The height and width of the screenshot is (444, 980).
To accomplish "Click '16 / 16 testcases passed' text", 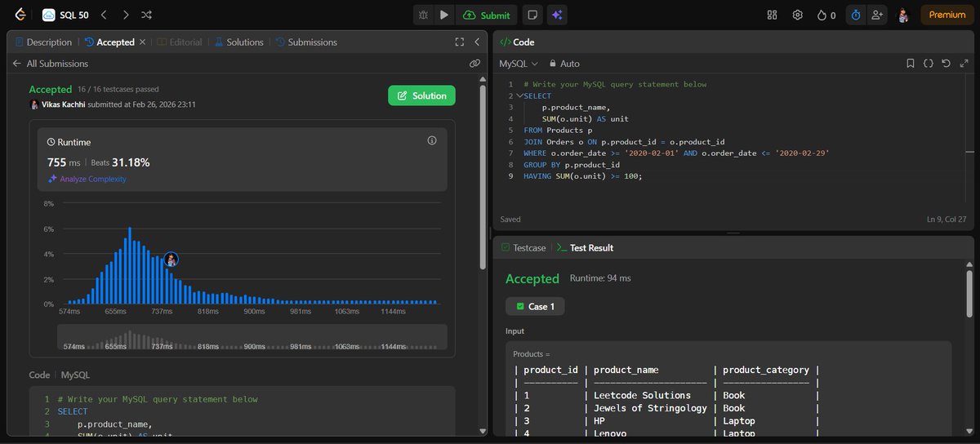I will [118, 89].
